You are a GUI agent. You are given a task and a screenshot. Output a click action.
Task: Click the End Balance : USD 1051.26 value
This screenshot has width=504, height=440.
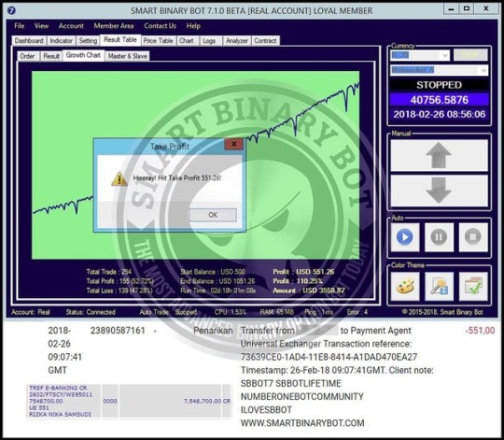pyautogui.click(x=217, y=281)
